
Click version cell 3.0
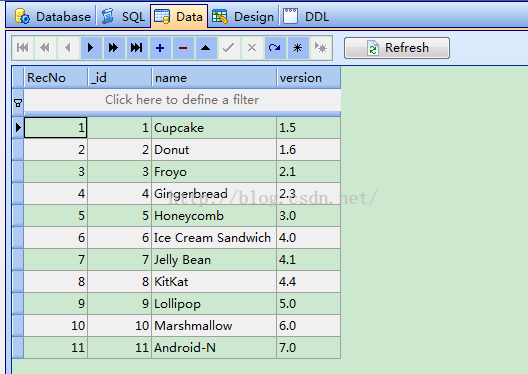click(308, 215)
